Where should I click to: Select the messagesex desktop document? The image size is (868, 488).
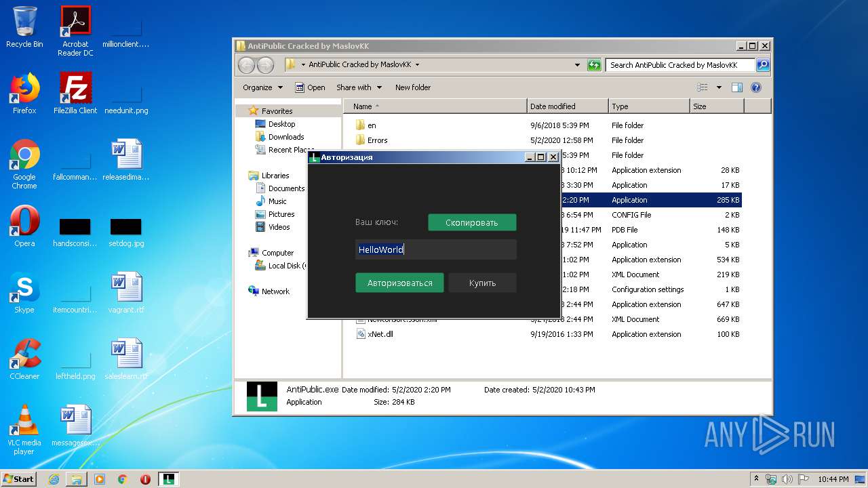tap(75, 426)
